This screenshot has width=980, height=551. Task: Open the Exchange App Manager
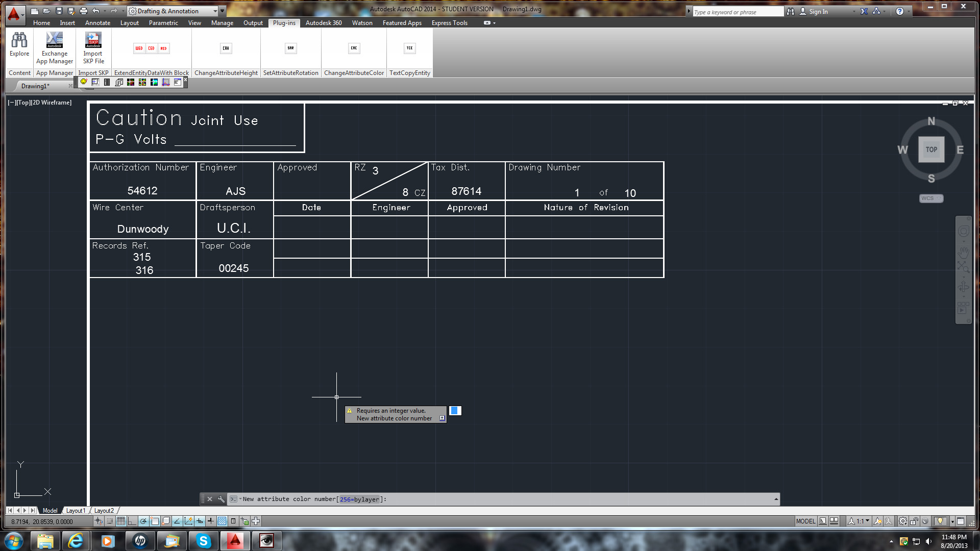coord(55,41)
